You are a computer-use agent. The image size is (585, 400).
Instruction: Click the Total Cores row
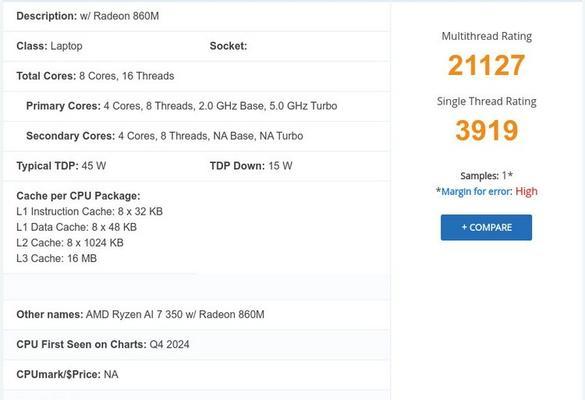(197, 76)
